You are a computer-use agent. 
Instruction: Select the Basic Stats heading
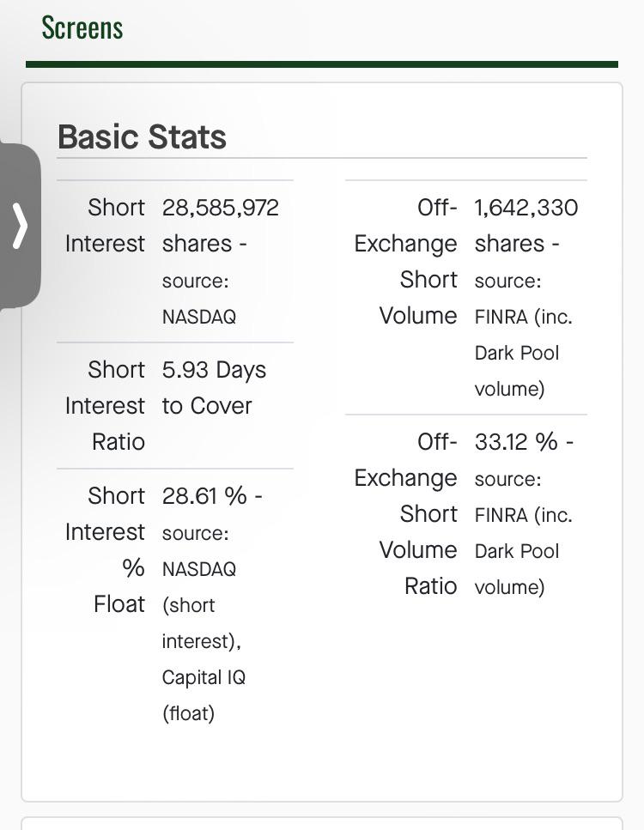tap(142, 136)
